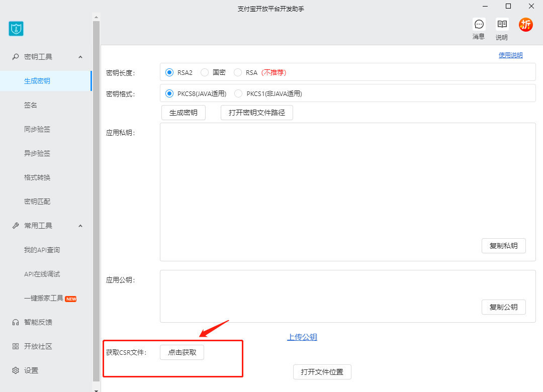Click 点击获取 to get CSR file
Screen dimensions: 543x392
(x=182, y=352)
